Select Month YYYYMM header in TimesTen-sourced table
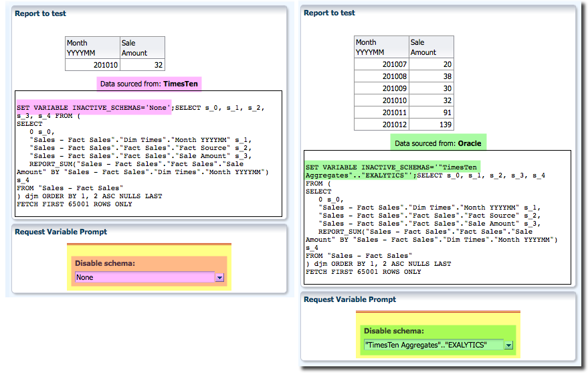The image size is (588, 373). (x=92, y=48)
